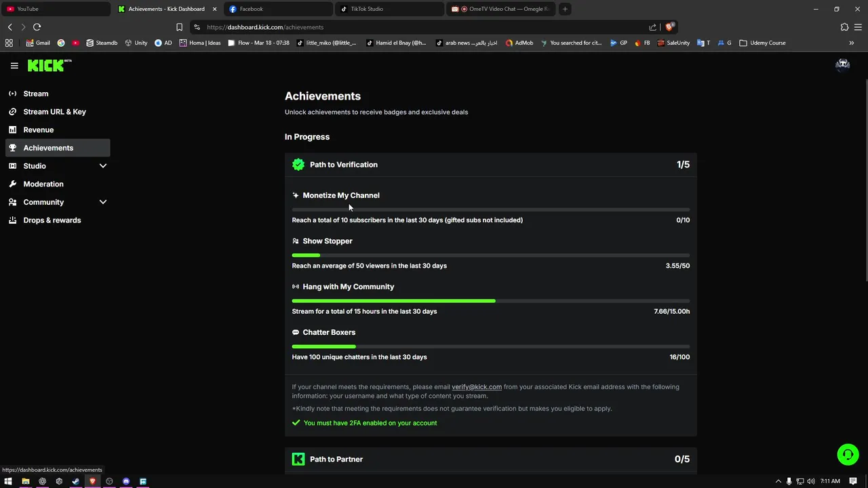
Task: Bookmark this page with the bookmark icon
Action: click(x=179, y=27)
